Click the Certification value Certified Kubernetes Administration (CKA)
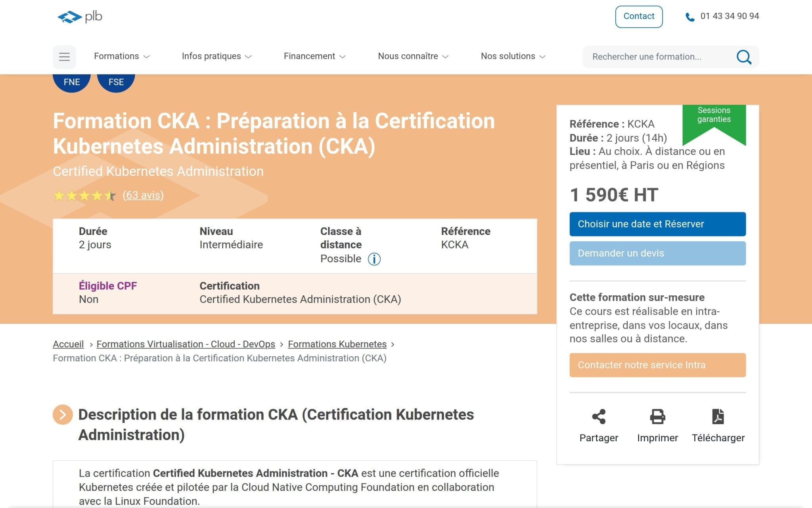 click(300, 299)
